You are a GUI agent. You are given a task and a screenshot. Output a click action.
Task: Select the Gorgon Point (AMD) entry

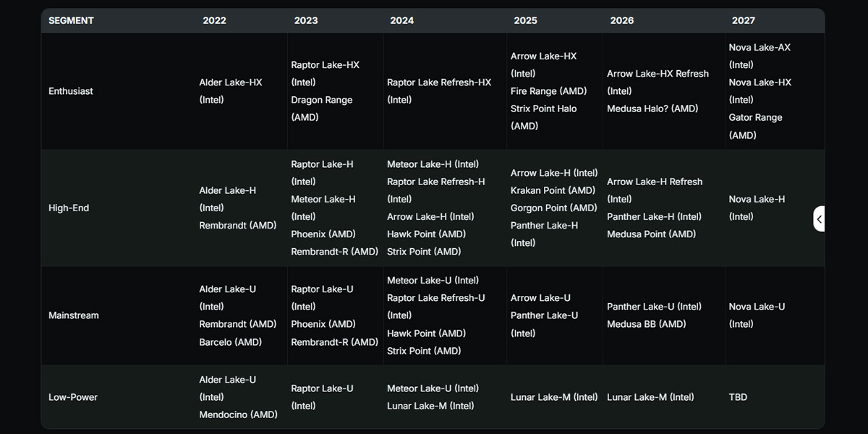(x=554, y=208)
